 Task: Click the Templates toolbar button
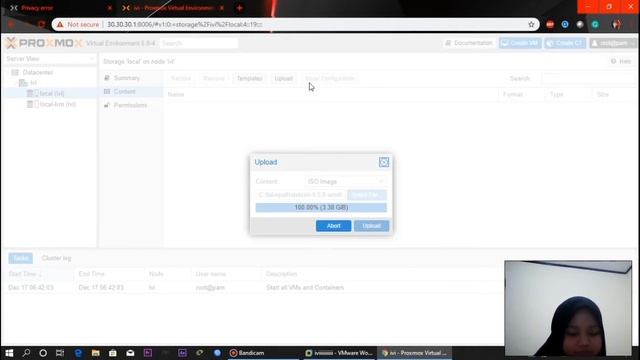tap(249, 78)
